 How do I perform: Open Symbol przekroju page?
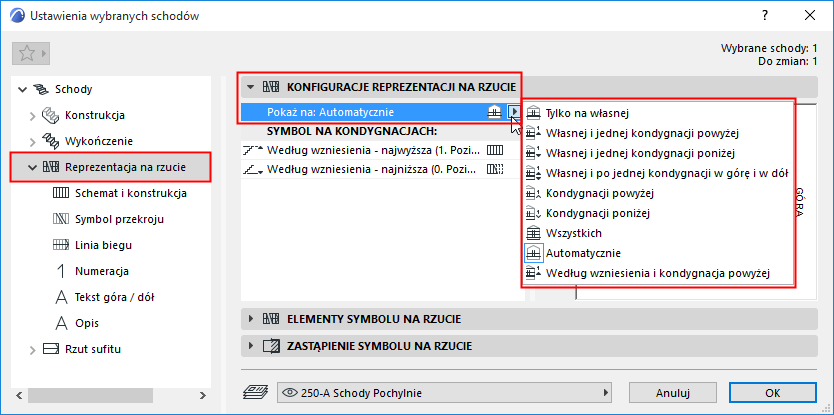(119, 219)
